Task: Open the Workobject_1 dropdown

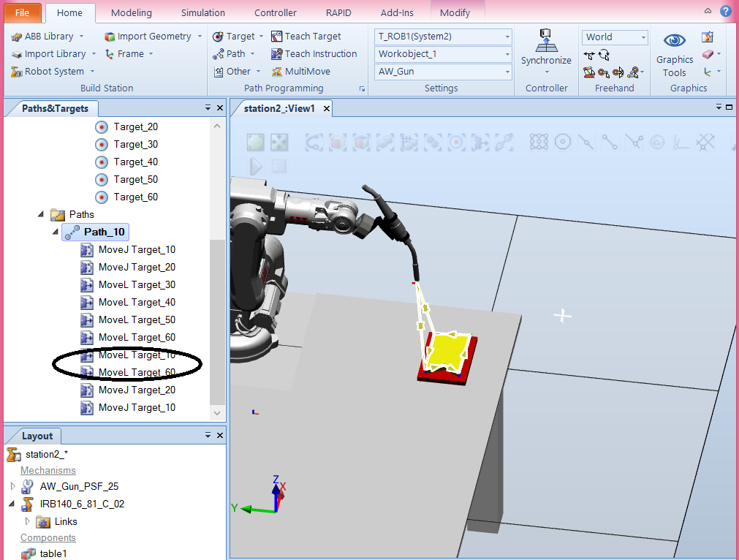Action: (508, 53)
